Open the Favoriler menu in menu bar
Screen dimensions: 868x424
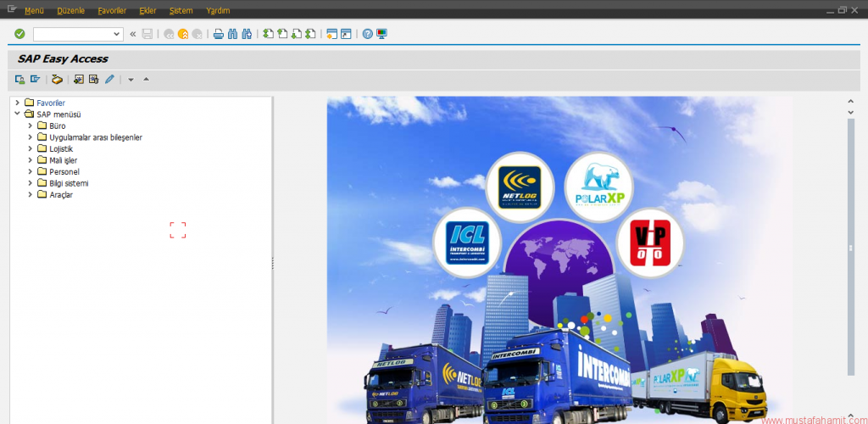point(112,10)
